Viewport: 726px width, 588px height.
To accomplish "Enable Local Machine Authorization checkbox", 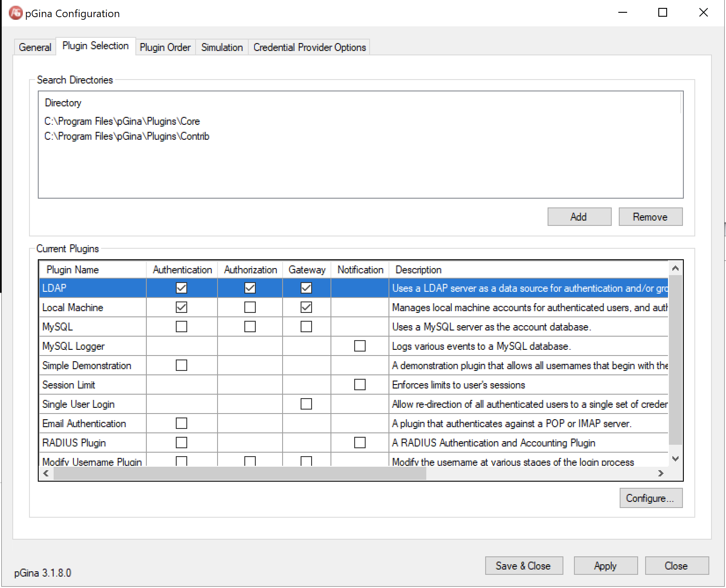I will coord(250,307).
